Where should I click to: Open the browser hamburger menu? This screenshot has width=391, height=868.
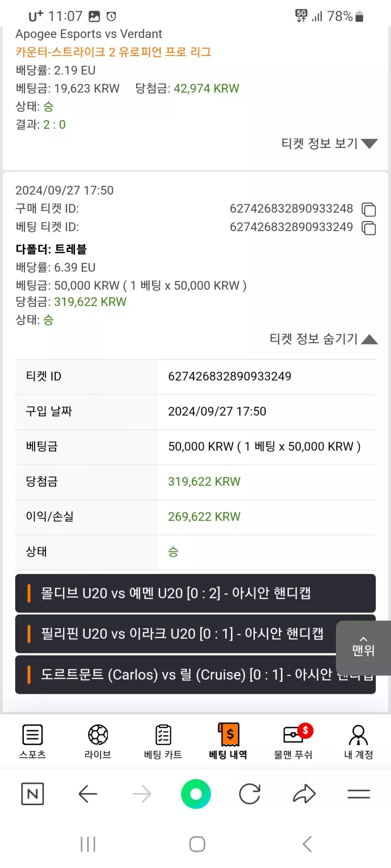[359, 794]
